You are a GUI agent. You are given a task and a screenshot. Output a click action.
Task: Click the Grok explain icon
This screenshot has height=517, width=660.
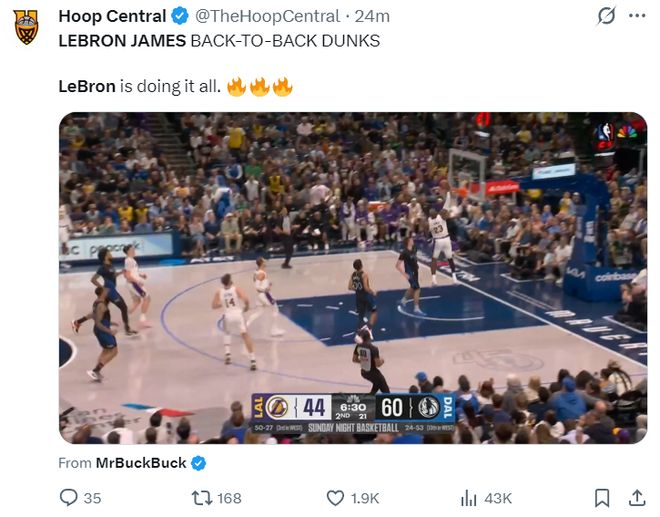(x=605, y=16)
